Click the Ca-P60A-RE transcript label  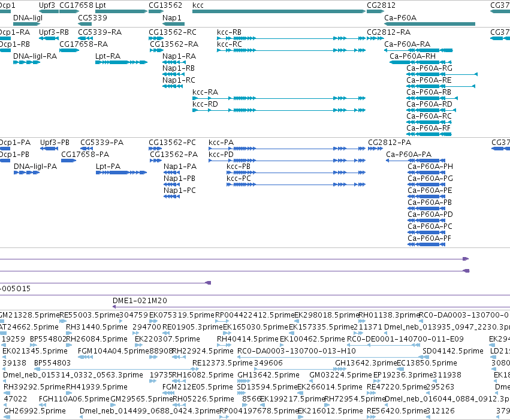point(429,80)
